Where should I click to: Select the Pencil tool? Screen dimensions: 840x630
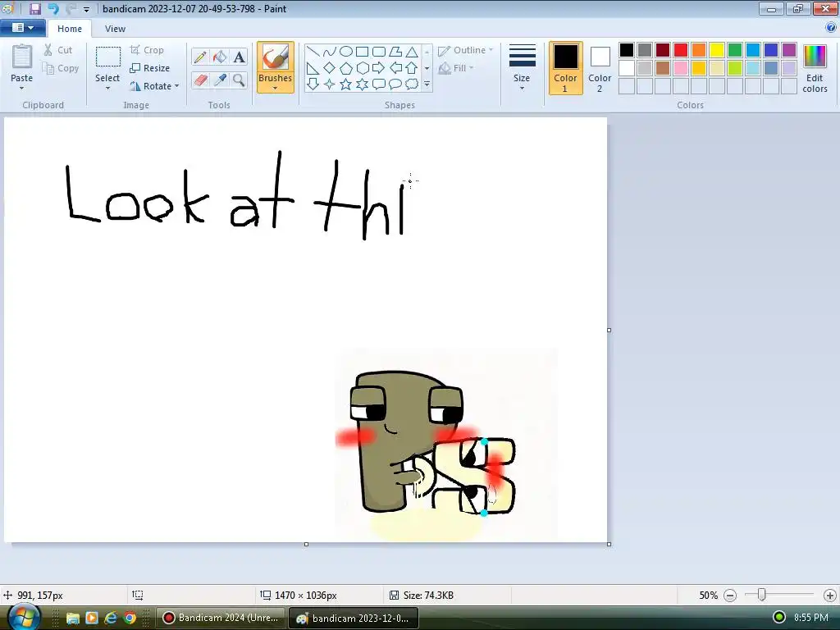pyautogui.click(x=200, y=57)
